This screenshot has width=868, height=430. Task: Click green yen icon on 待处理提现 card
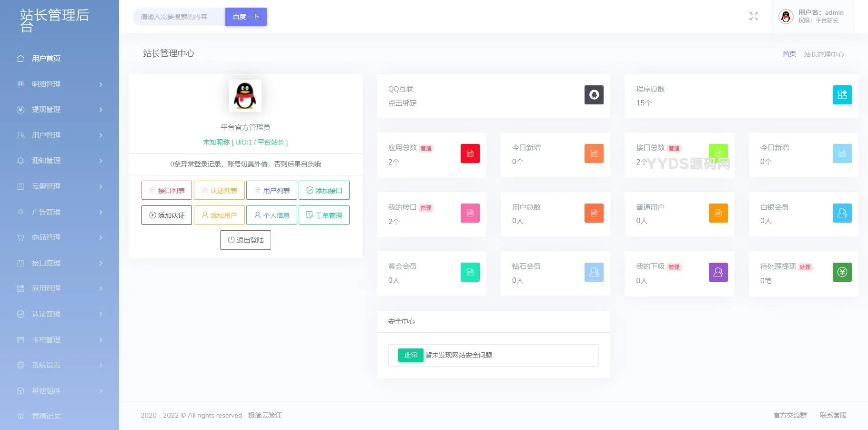(842, 272)
